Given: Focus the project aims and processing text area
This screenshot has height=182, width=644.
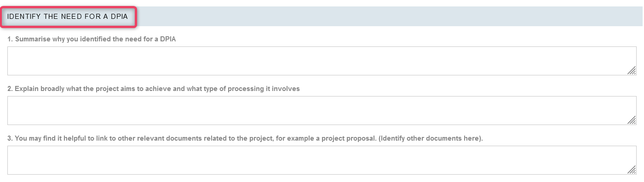Looking at the screenshot, I should coord(322,110).
